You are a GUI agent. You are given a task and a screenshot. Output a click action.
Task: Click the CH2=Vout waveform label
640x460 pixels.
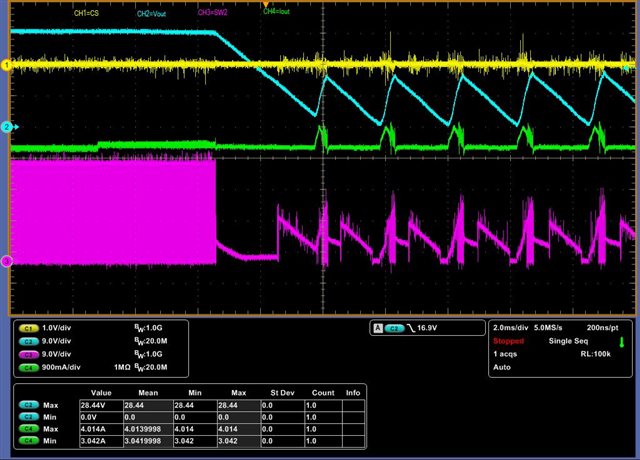point(151,14)
